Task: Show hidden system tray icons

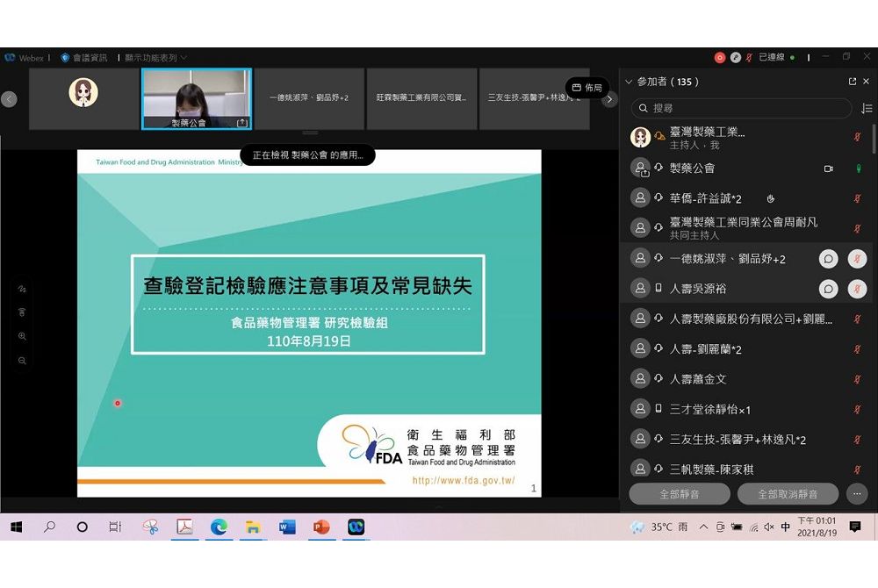Action: (704, 527)
